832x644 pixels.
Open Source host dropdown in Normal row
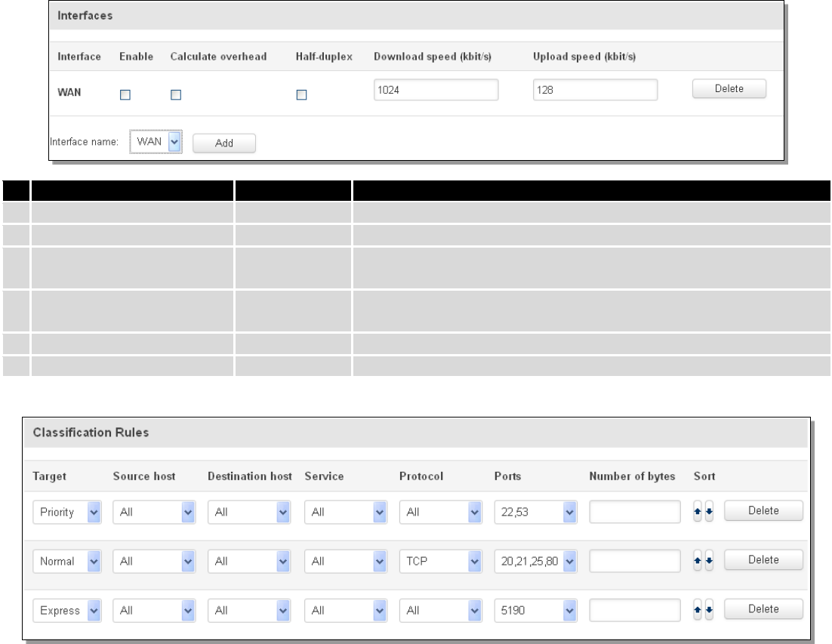click(154, 561)
